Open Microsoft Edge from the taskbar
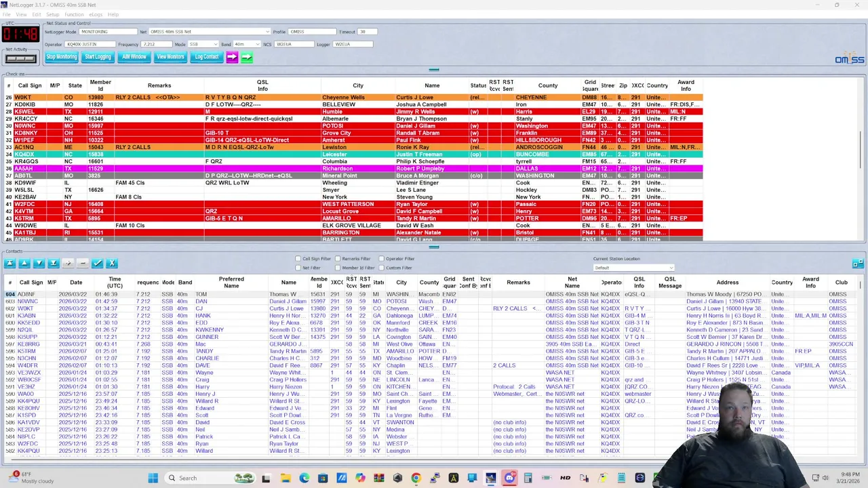This screenshot has height=488, width=868. point(304,478)
